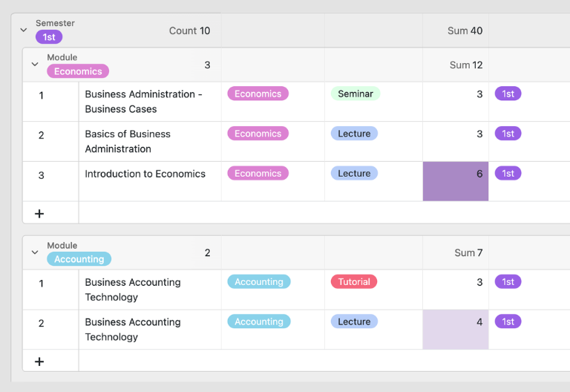570x392 pixels.
Task: Select the Economics module header tag
Action: 78,71
